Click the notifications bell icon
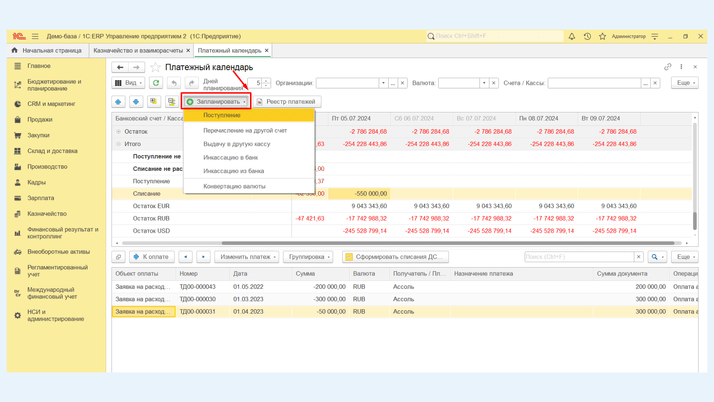 [572, 36]
